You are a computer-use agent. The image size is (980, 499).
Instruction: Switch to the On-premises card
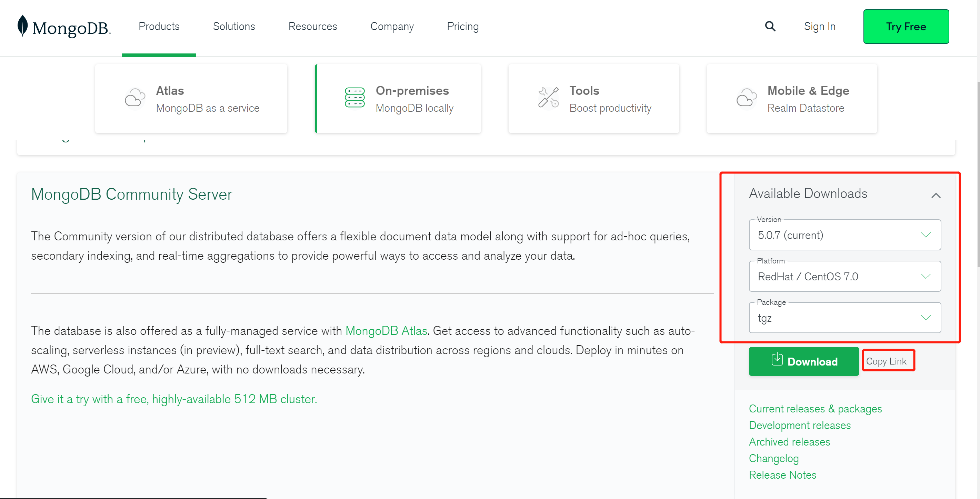(398, 98)
